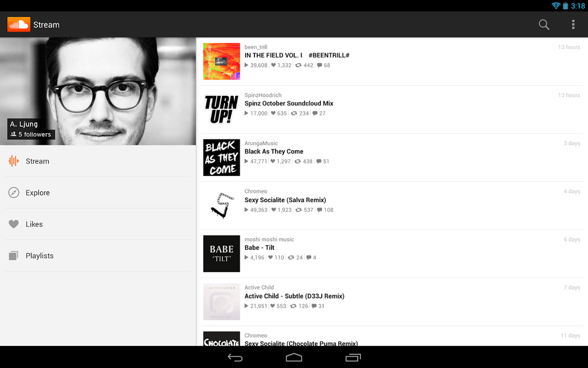588x368 pixels.
Task: Play Spinz October Soundcloud Mix
Action: click(x=289, y=103)
